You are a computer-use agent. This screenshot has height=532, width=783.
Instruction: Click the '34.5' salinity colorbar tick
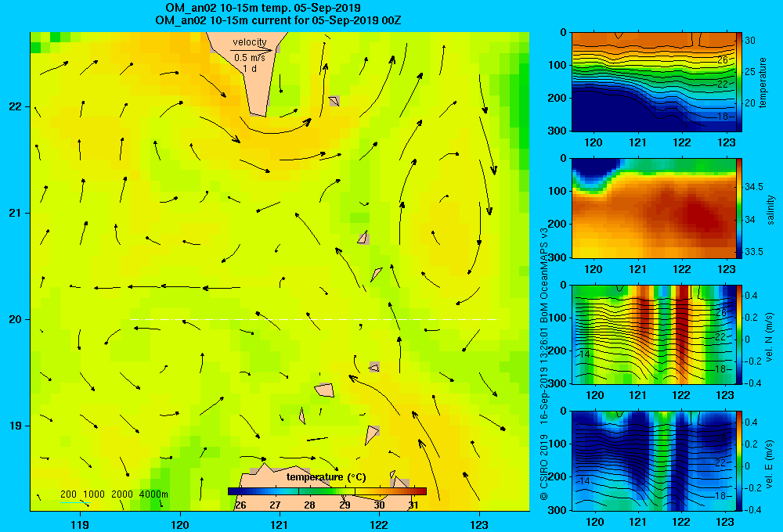click(753, 187)
